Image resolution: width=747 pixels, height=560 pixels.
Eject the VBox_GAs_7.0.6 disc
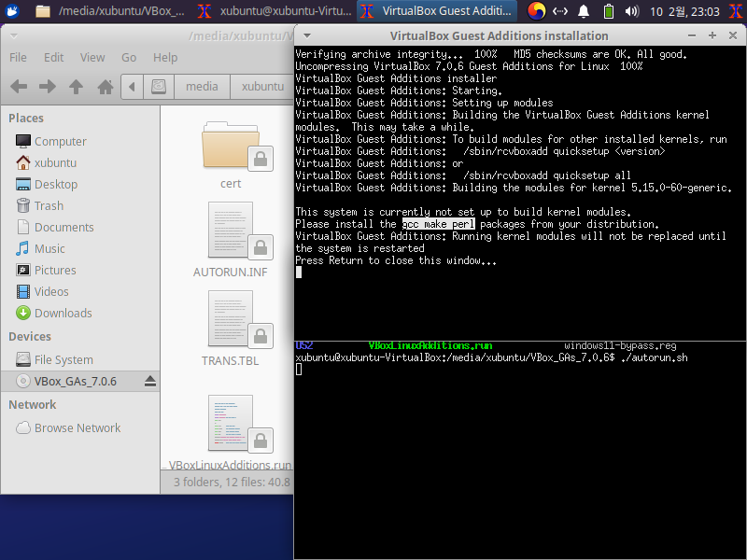[x=150, y=381]
